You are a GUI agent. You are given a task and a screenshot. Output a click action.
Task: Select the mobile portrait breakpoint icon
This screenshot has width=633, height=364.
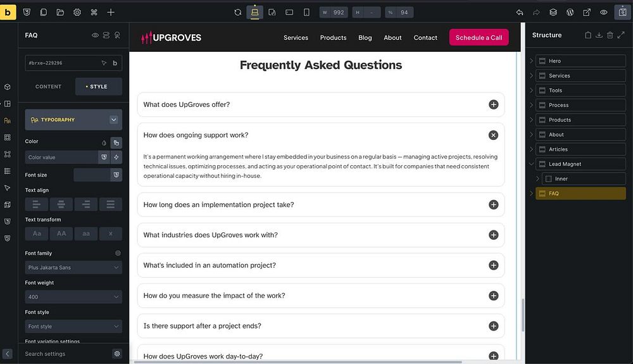(306, 13)
